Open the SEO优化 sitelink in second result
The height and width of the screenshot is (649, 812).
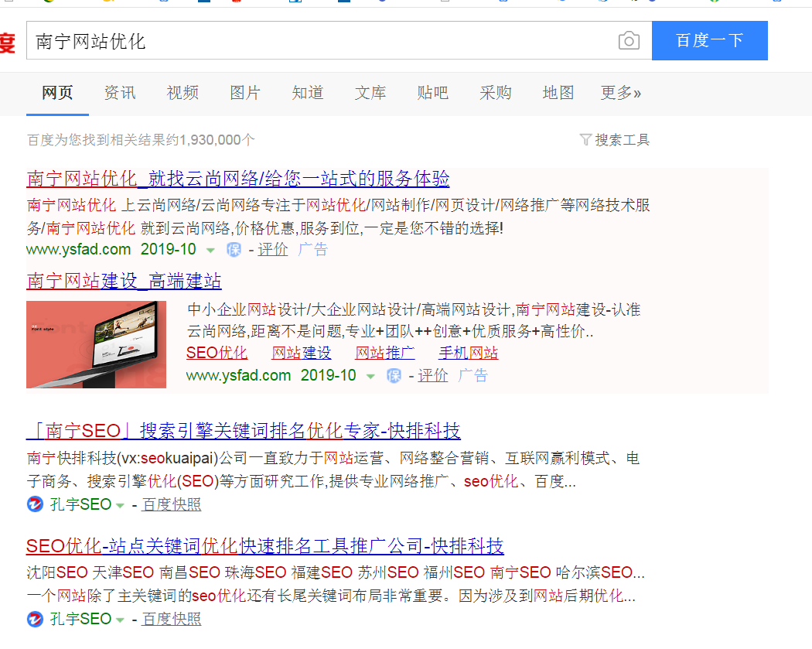pos(217,352)
